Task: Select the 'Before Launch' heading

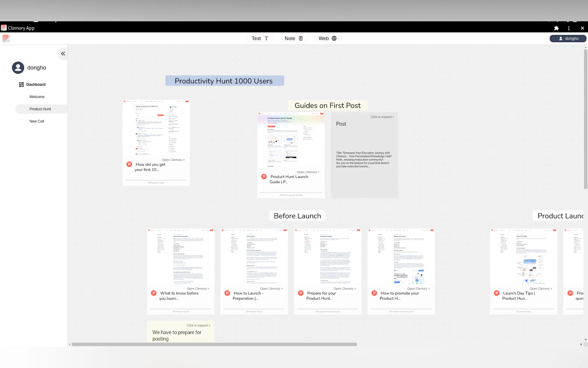Action: tap(297, 216)
